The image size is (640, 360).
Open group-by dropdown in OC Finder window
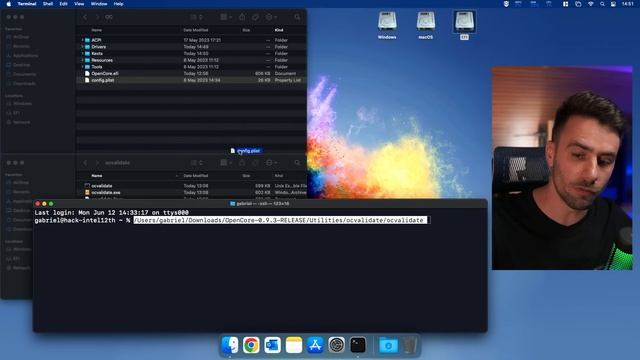(226, 17)
